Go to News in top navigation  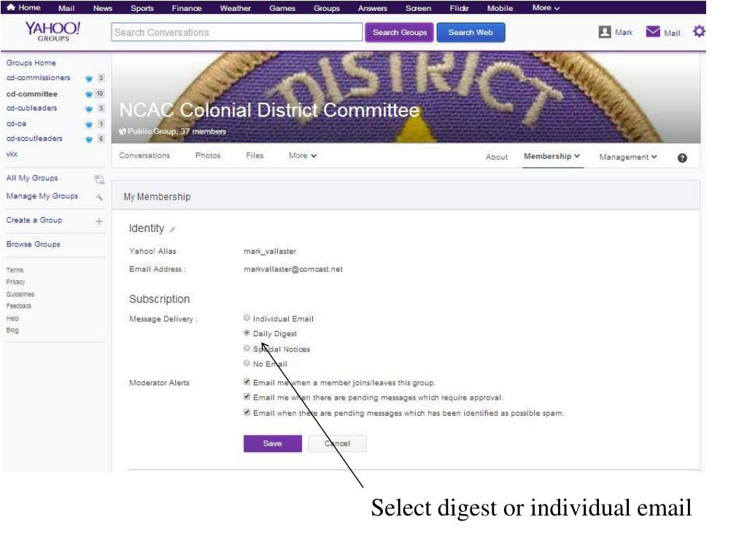(x=102, y=8)
